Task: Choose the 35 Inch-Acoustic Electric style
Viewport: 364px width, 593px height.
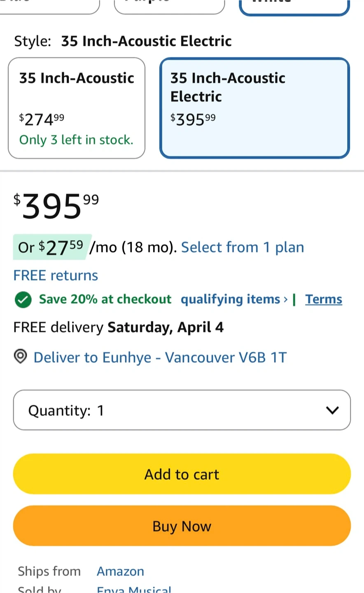Action: coord(254,108)
